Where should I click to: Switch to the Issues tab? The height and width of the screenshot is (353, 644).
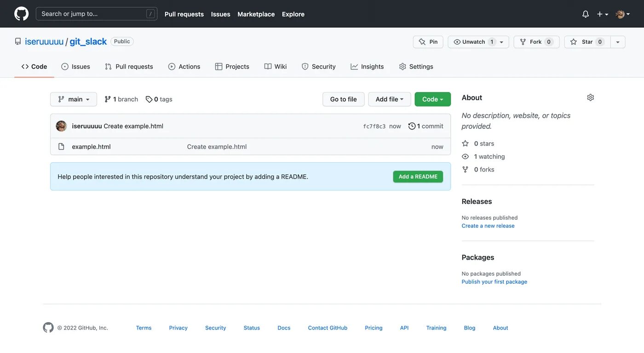pyautogui.click(x=76, y=67)
